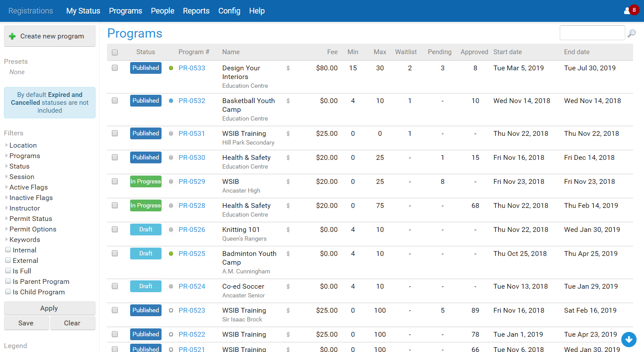The height and width of the screenshot is (352, 644).
Task: Click the green status dot for PR-0525
Action: 171,254
